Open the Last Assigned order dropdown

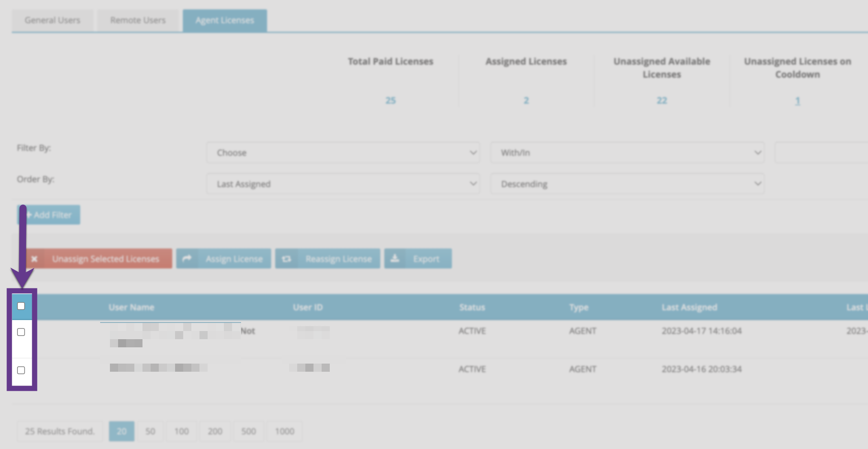point(343,184)
